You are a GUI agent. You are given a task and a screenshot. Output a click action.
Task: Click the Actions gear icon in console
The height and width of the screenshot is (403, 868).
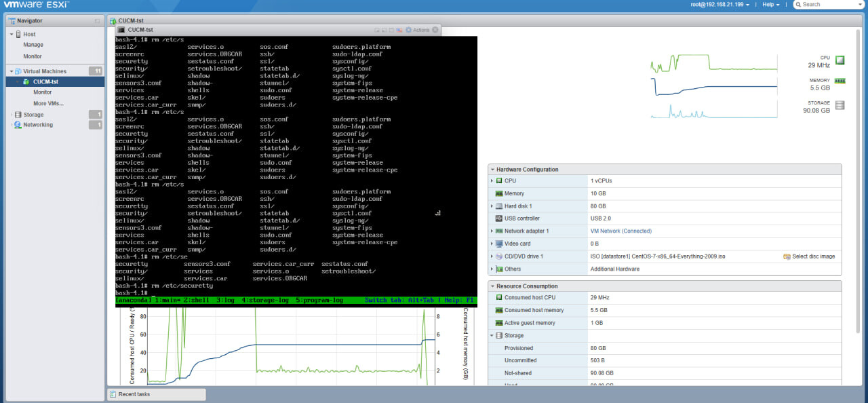tap(408, 30)
